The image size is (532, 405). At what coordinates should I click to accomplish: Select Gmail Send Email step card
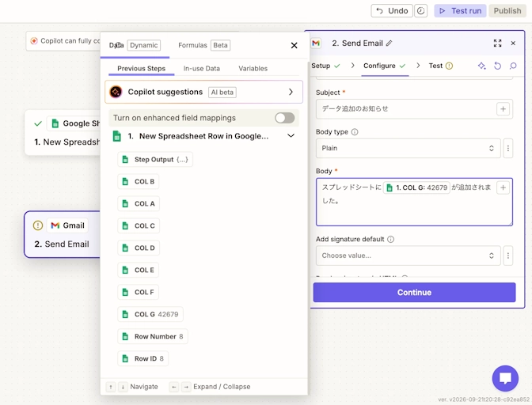(62, 234)
